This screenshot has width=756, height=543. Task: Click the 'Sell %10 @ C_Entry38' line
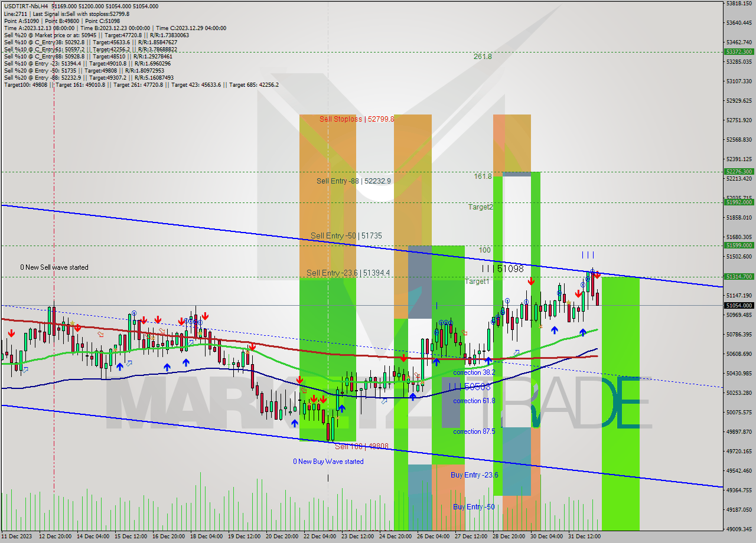90,42
